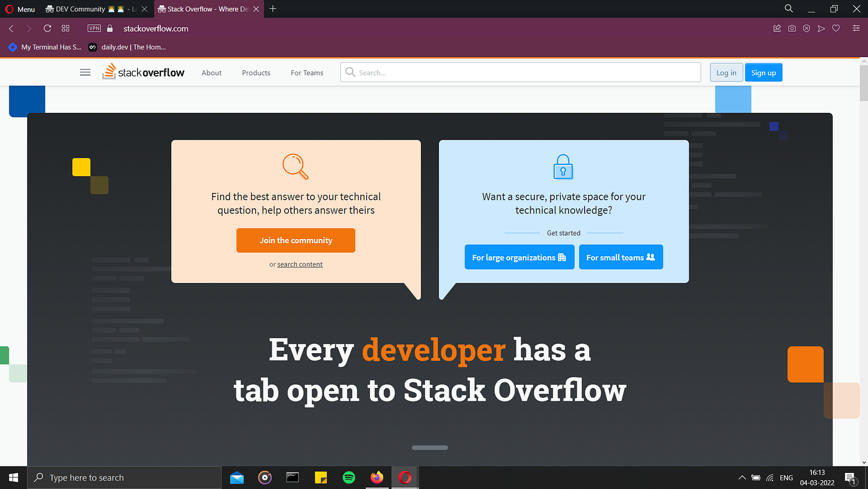Open Opera Easy Setup sliders icon
868x489 pixels.
856,29
